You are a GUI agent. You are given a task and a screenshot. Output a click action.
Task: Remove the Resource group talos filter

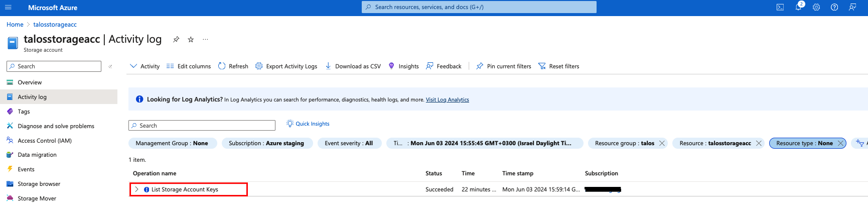click(662, 143)
